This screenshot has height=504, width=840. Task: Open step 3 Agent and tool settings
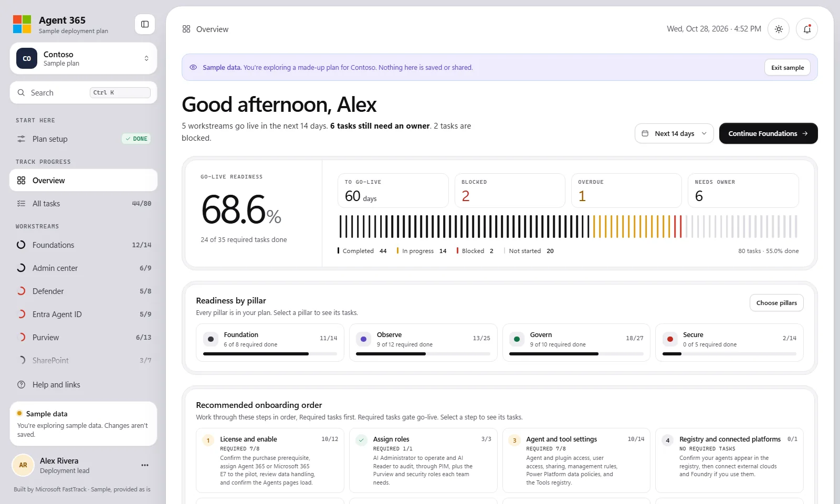576,460
